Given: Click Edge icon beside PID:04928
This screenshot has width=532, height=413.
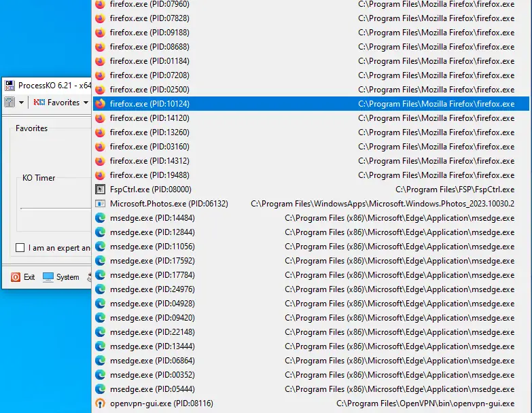Looking at the screenshot, I should 100,303.
